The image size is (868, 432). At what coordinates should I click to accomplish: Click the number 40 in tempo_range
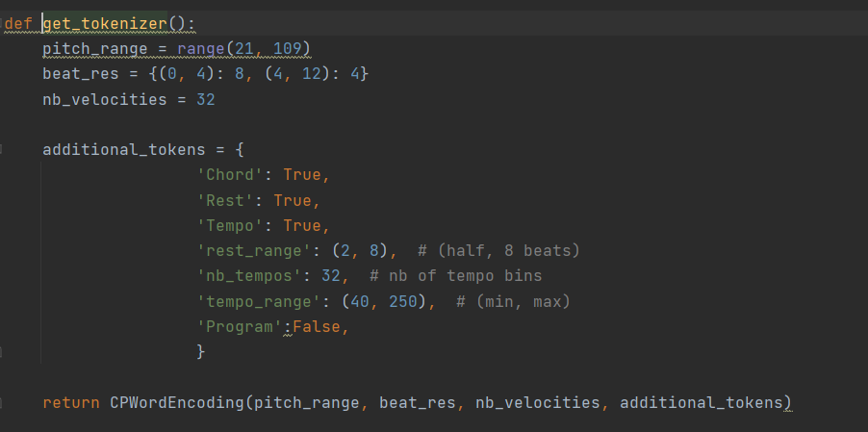pyautogui.click(x=359, y=302)
